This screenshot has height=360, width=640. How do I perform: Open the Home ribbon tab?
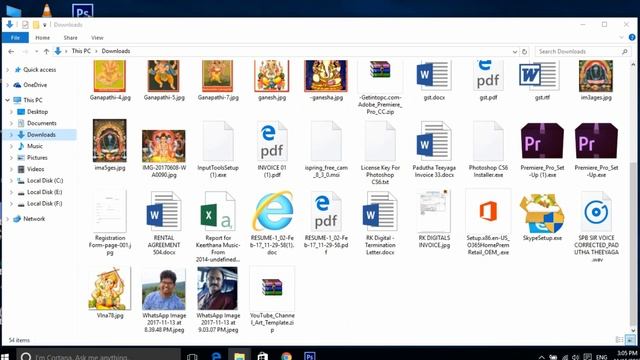point(42,38)
